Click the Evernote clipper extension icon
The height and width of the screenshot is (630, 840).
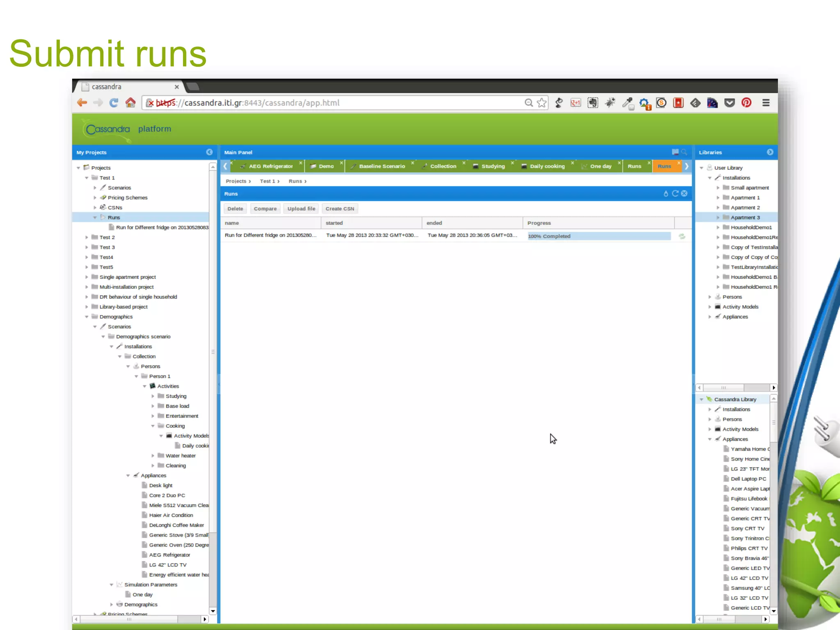(x=593, y=103)
